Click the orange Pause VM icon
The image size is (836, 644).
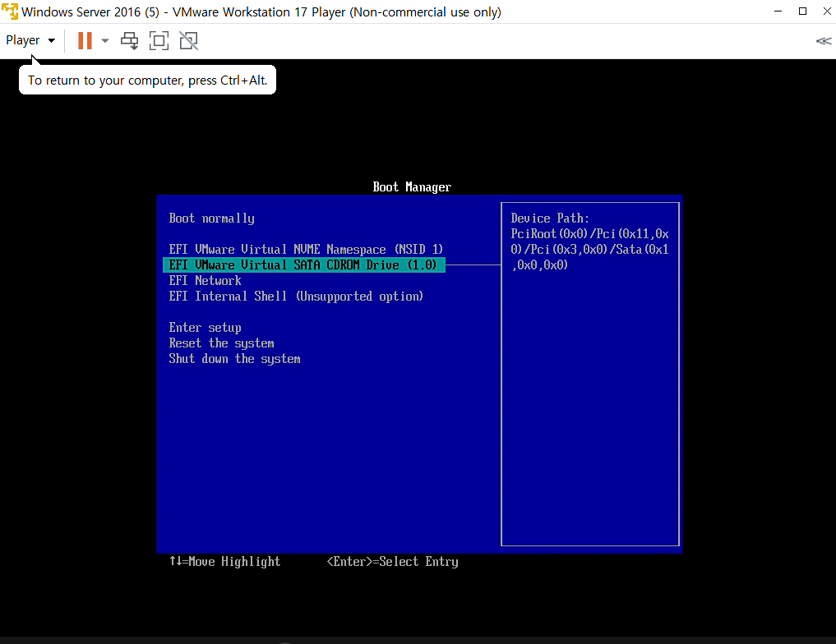point(85,40)
